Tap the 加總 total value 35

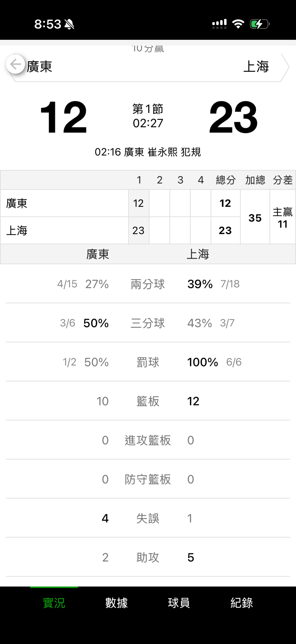click(x=255, y=218)
